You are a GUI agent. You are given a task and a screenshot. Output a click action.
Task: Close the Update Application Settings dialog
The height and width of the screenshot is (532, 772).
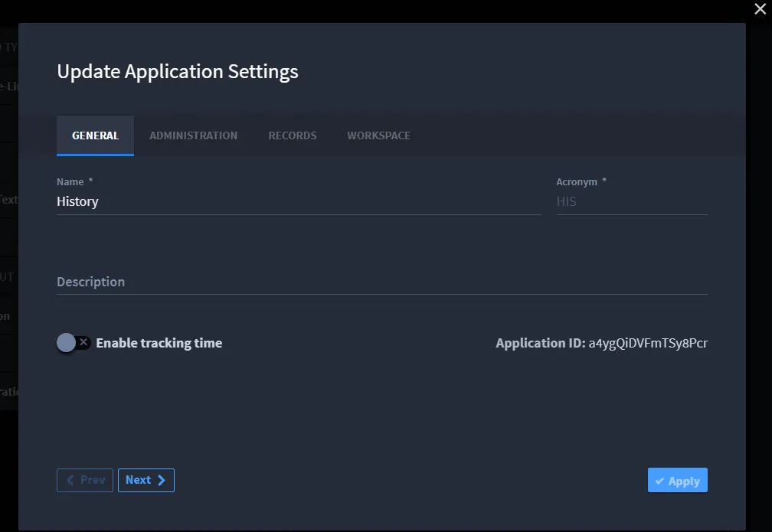tap(761, 9)
